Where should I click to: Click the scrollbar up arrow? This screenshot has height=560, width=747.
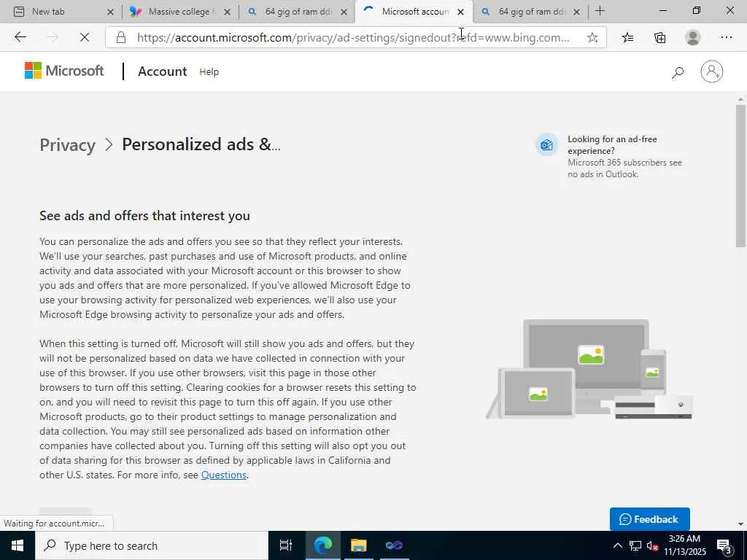(740, 99)
